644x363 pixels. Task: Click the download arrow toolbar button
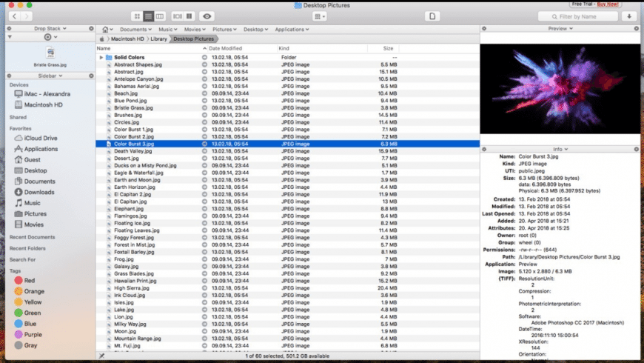pos(630,16)
